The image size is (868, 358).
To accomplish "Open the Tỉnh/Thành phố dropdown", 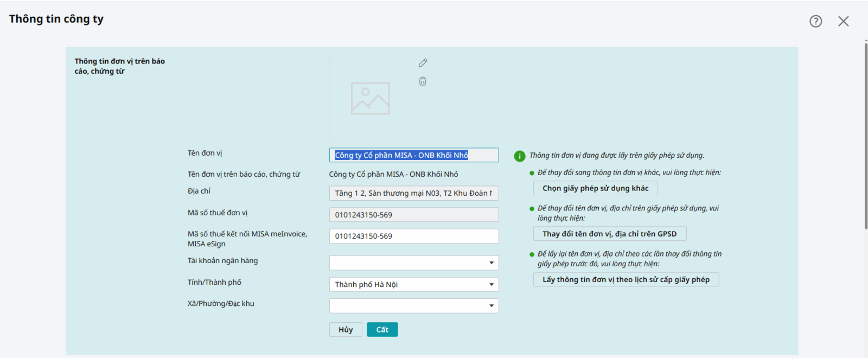I will tap(414, 284).
